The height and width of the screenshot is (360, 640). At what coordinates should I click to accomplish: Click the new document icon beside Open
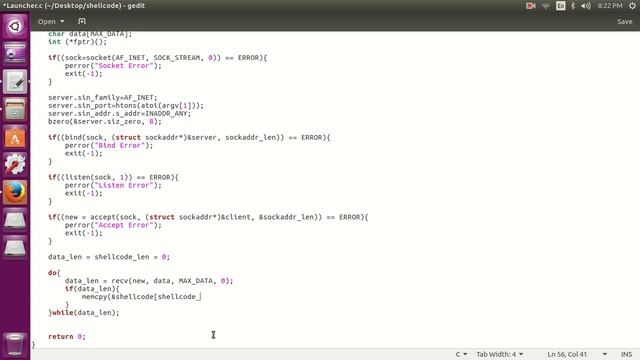tap(82, 21)
